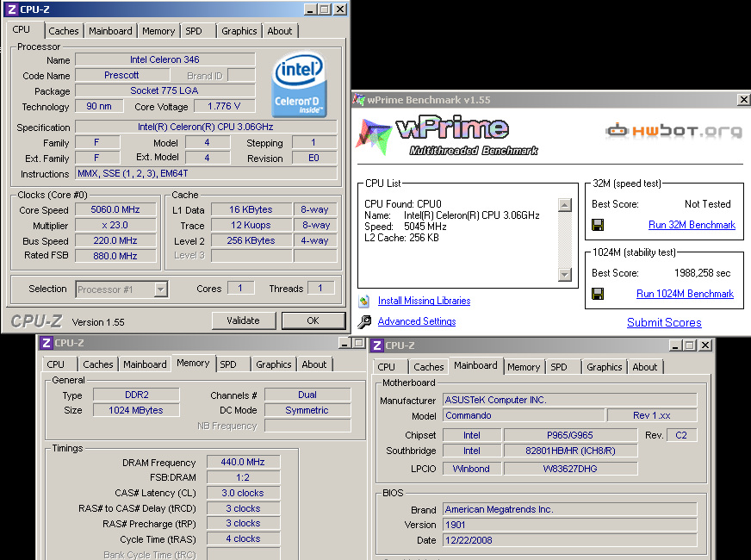This screenshot has width=751, height=560.
Task: Open the Processor #1 selection dropdown
Action: pos(161,289)
